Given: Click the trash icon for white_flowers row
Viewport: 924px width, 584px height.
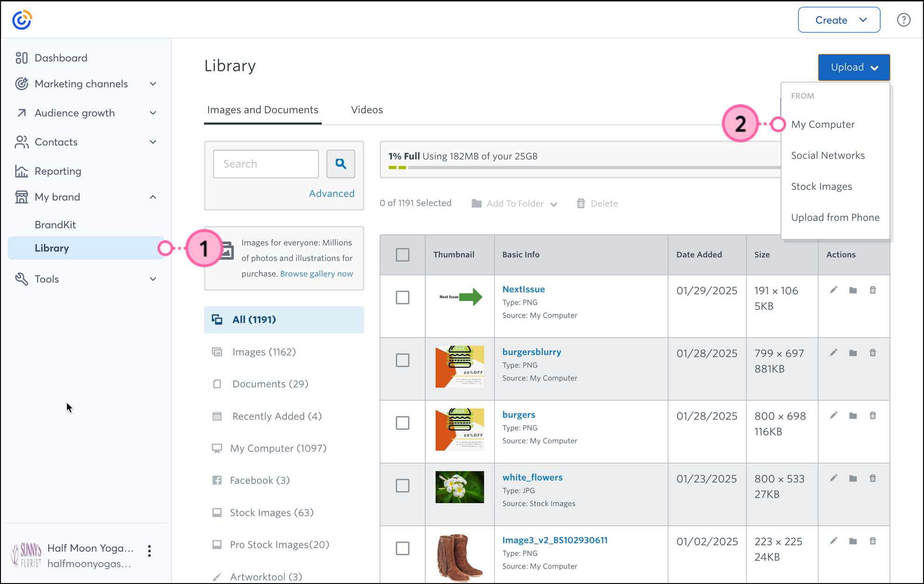Looking at the screenshot, I should pos(873,478).
